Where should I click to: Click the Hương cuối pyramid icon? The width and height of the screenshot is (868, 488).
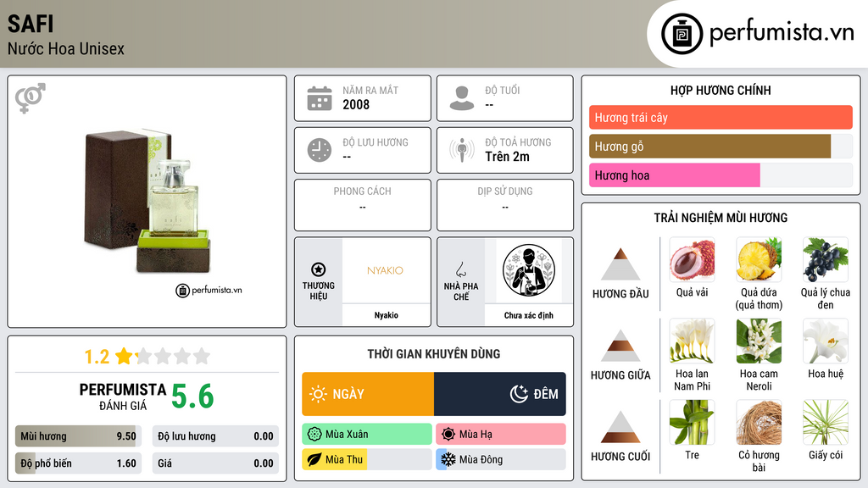tap(620, 427)
